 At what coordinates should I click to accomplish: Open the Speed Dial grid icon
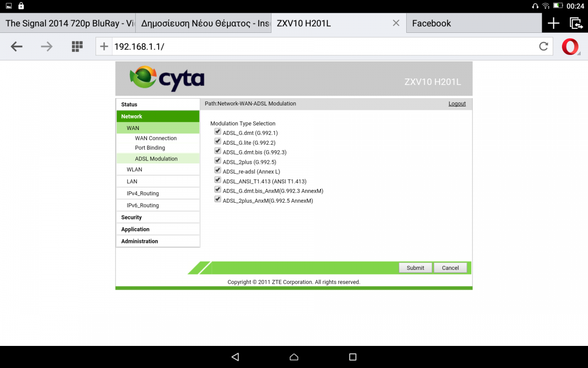77,47
